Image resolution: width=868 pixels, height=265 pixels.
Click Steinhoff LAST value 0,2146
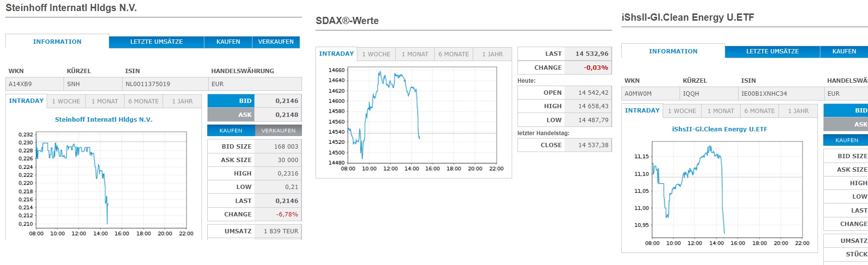pyautogui.click(x=287, y=201)
